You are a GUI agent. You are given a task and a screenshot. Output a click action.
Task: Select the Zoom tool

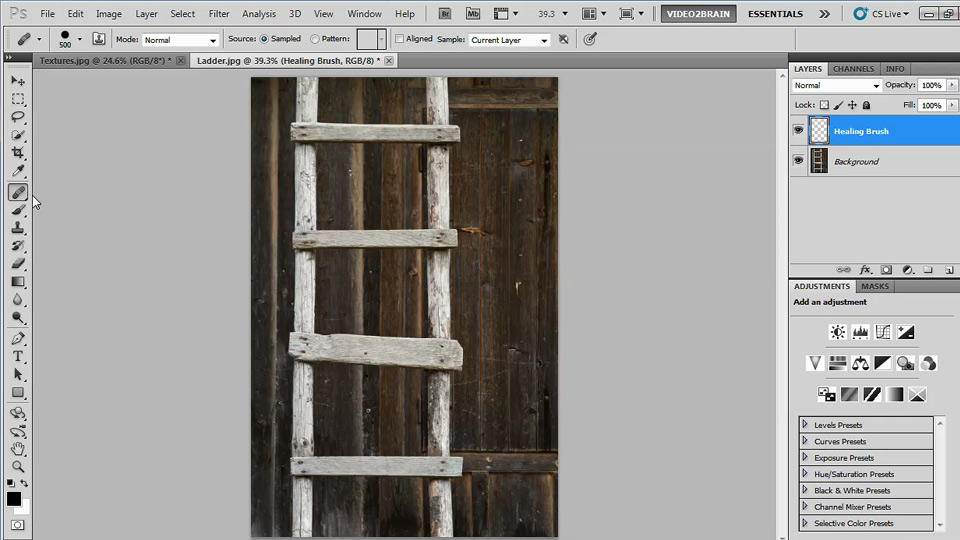tap(18, 467)
